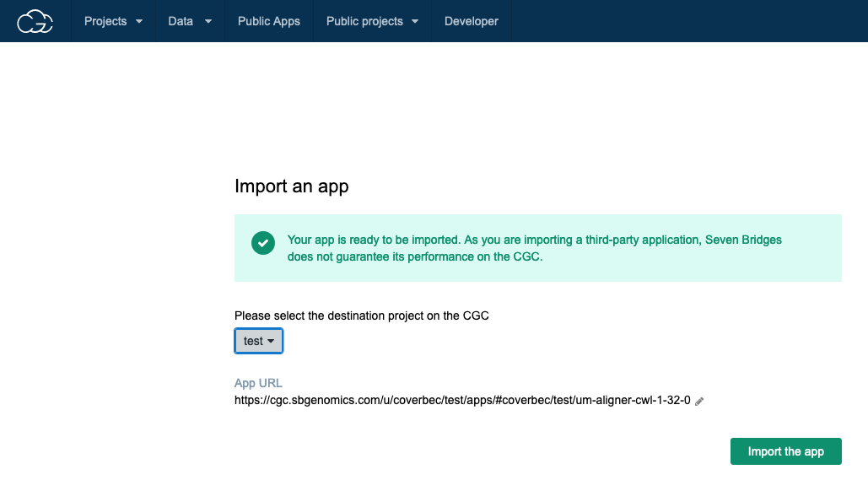Select the green success notification banner
This screenshot has height=491, width=868.
click(537, 248)
